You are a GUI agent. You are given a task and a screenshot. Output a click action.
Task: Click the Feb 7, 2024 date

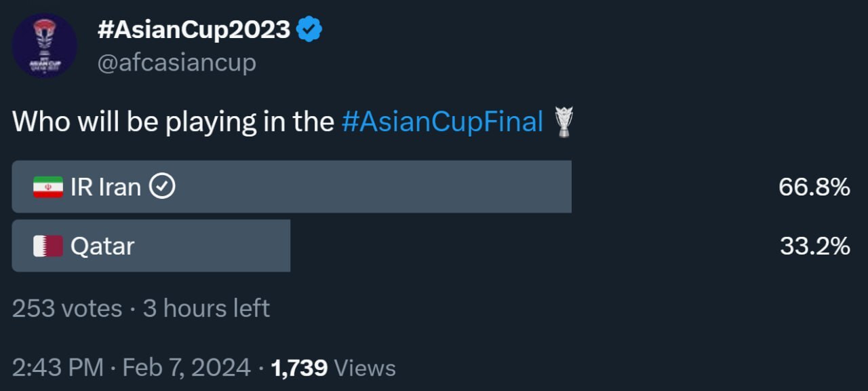pos(186,368)
